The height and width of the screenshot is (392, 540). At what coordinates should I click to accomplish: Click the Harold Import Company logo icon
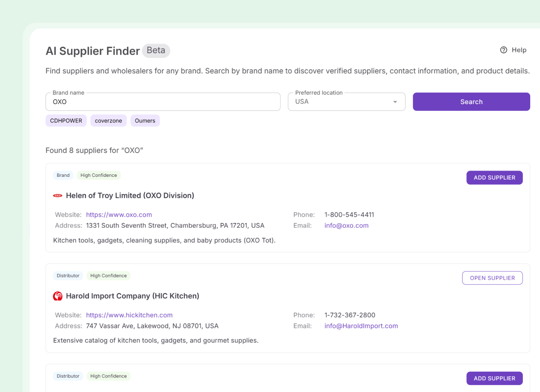click(58, 296)
